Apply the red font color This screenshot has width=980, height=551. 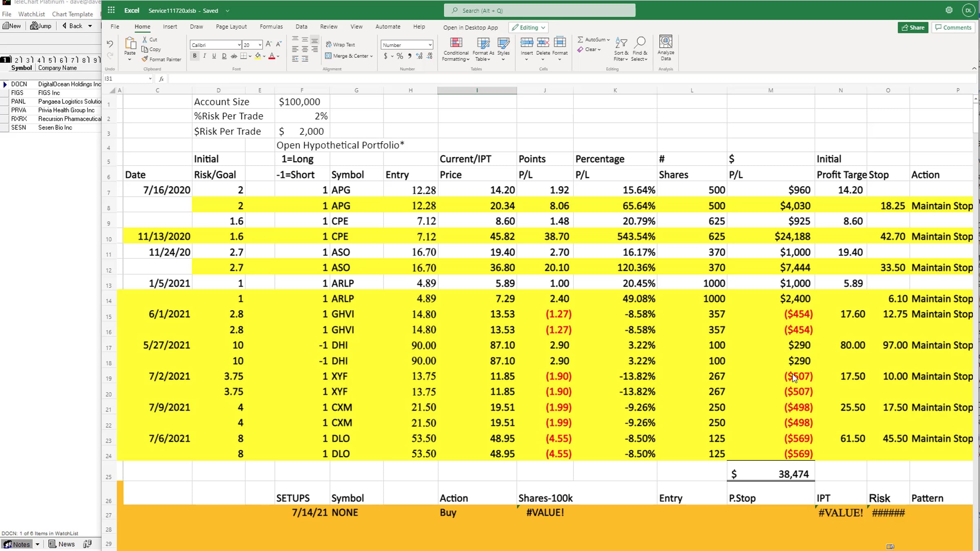272,56
